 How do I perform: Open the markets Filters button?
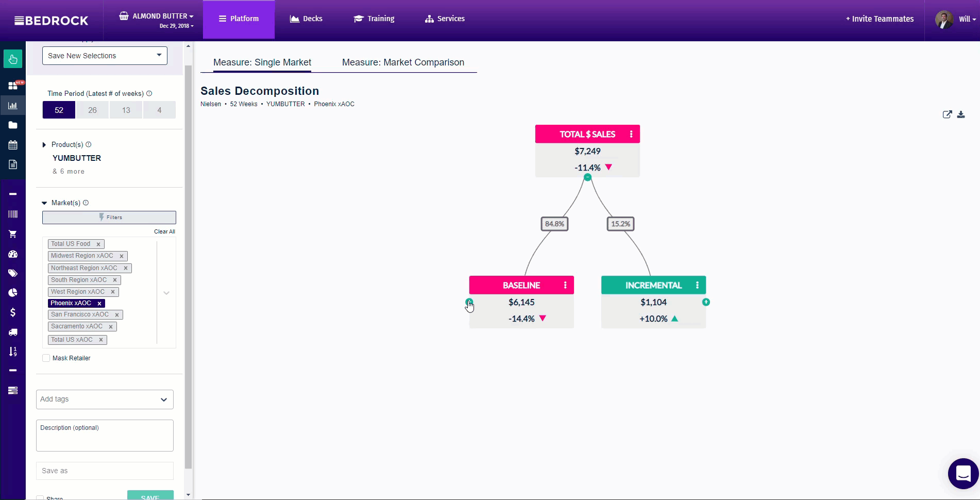109,218
